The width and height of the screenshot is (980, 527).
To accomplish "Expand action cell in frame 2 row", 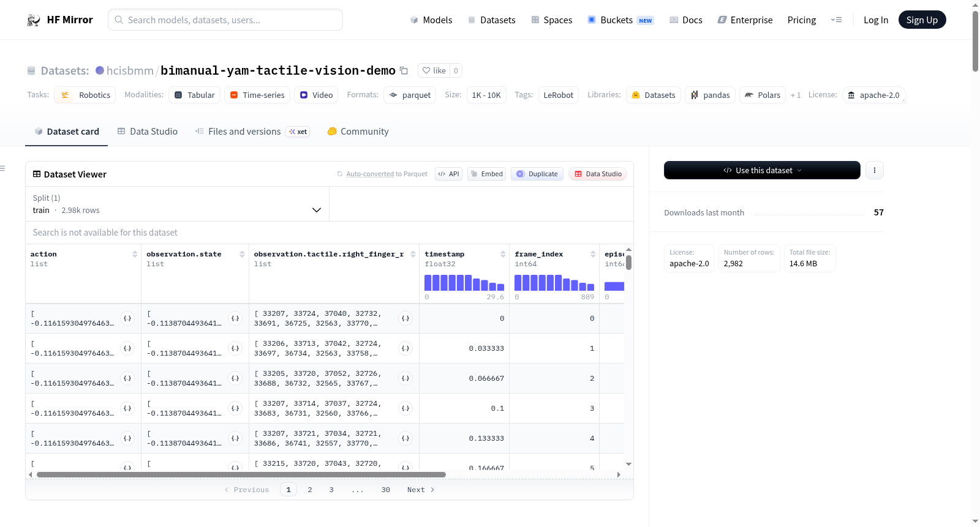I will point(127,378).
